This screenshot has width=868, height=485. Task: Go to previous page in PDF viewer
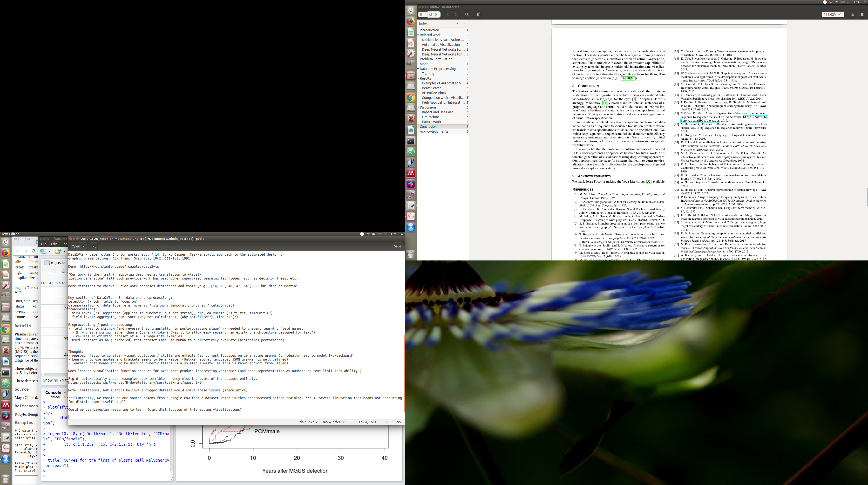coord(448,14)
